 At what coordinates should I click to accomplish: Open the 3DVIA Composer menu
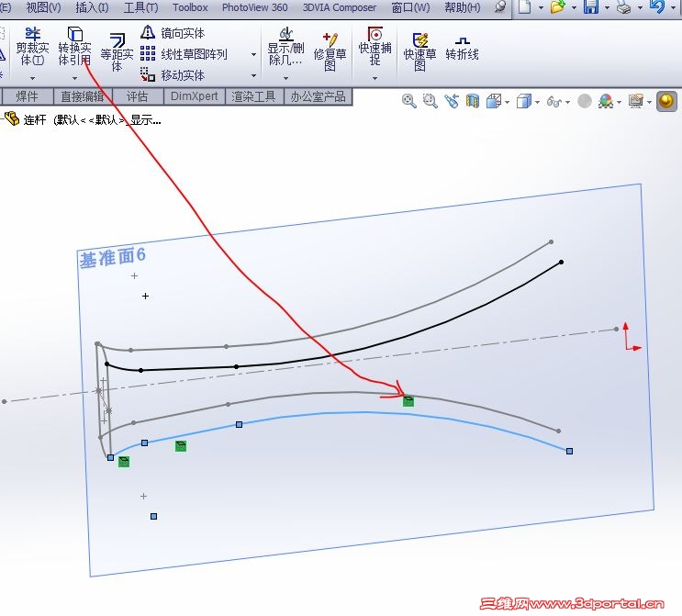pyautogui.click(x=340, y=7)
